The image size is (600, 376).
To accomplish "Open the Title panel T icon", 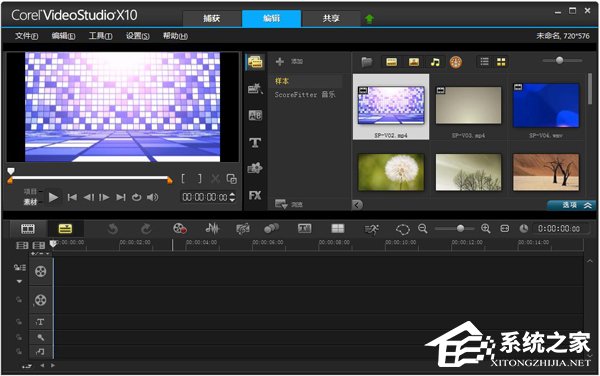I will tap(255, 143).
